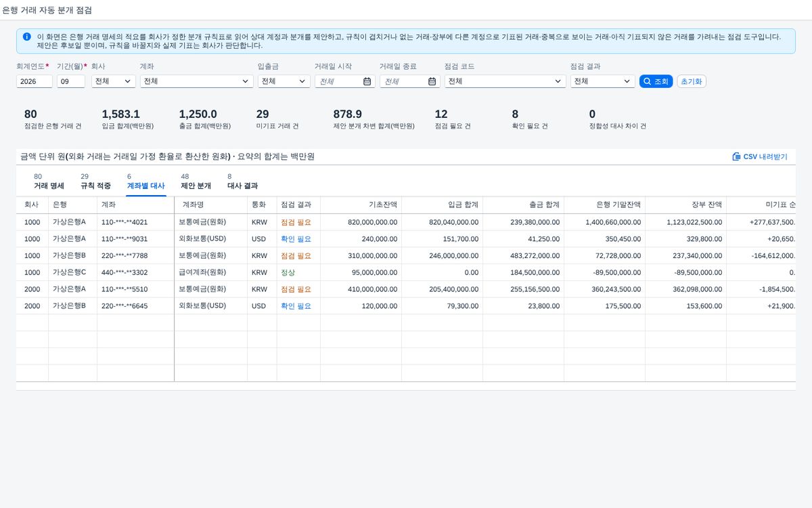Click the 1,123,022,500.00 ledger balance cell
This screenshot has width=812, height=508.
[685, 222]
